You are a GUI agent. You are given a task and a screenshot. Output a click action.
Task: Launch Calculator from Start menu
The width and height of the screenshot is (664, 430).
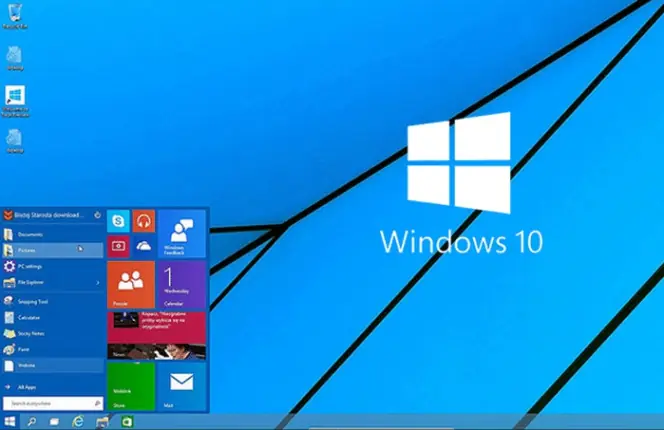(53, 317)
